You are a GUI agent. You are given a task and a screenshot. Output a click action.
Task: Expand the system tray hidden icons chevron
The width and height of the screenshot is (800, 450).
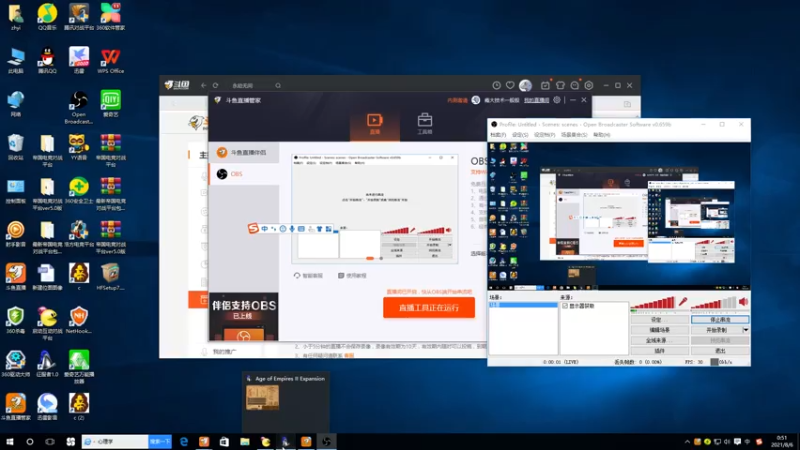click(x=687, y=442)
